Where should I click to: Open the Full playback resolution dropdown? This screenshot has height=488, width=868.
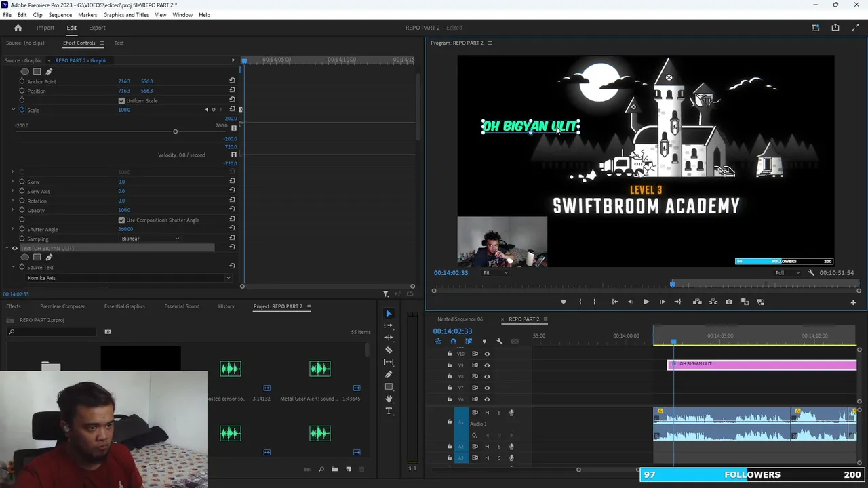point(787,272)
